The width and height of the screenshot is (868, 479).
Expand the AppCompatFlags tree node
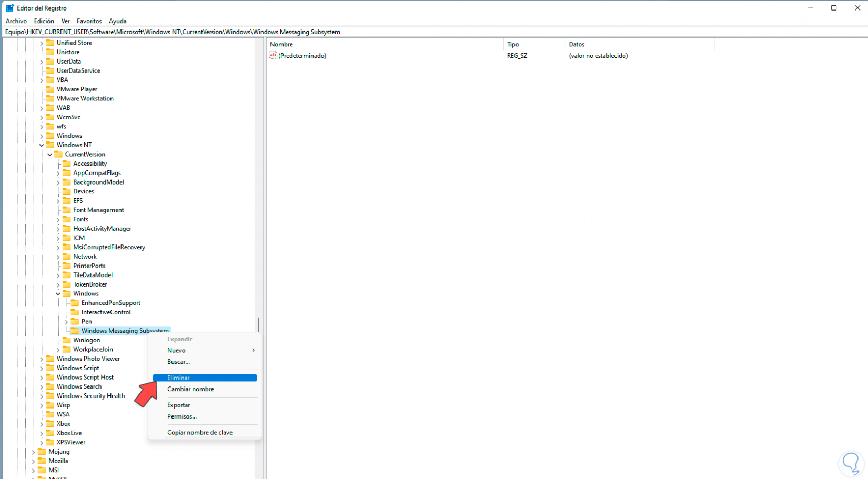[58, 173]
